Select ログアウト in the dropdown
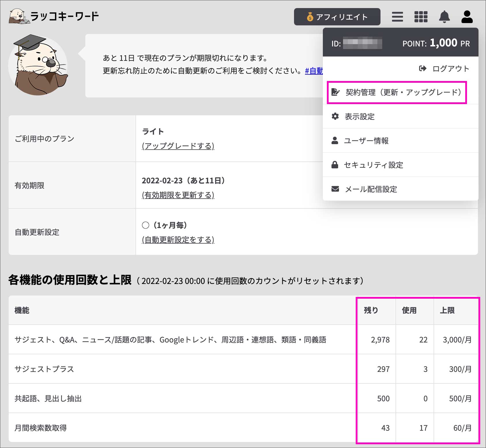 [x=451, y=69]
